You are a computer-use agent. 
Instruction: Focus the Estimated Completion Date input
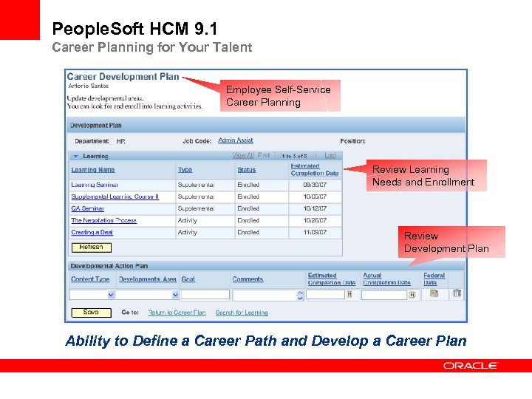click(x=325, y=294)
